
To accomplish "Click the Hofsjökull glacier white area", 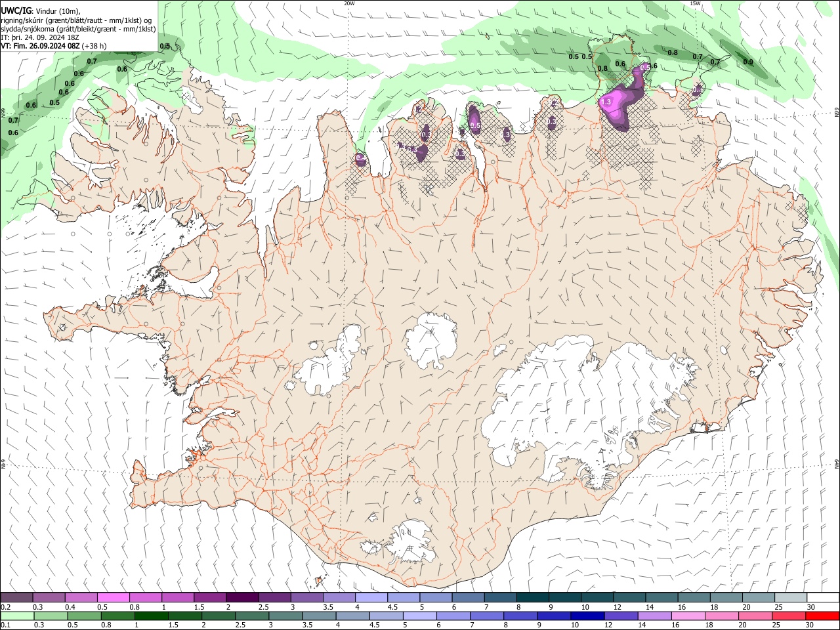I will [431, 340].
